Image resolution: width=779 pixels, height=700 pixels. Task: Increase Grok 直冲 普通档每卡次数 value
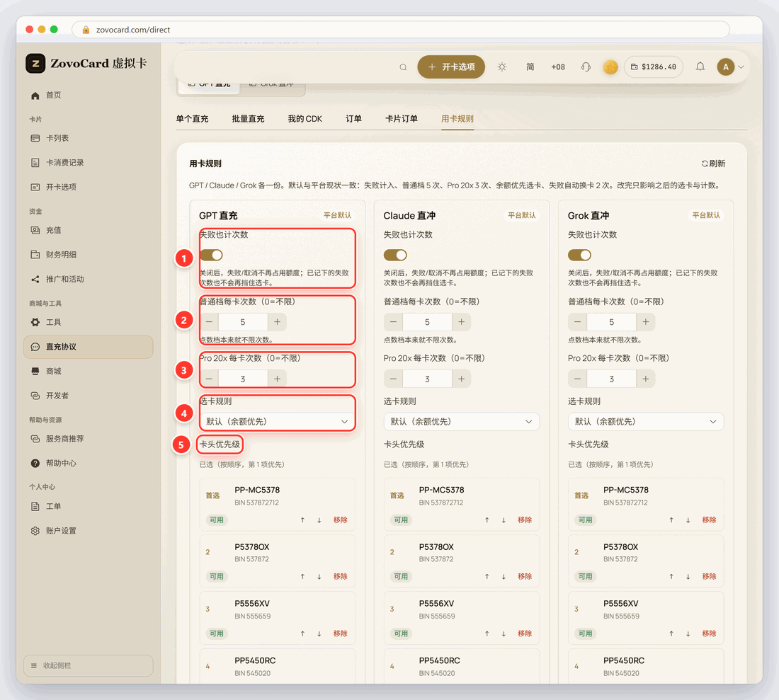646,322
